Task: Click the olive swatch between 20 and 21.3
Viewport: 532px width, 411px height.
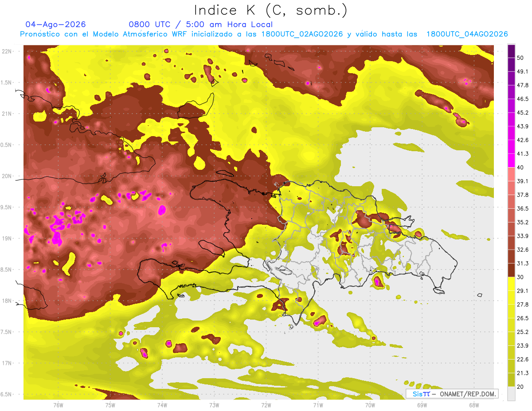Action: pos(511,380)
